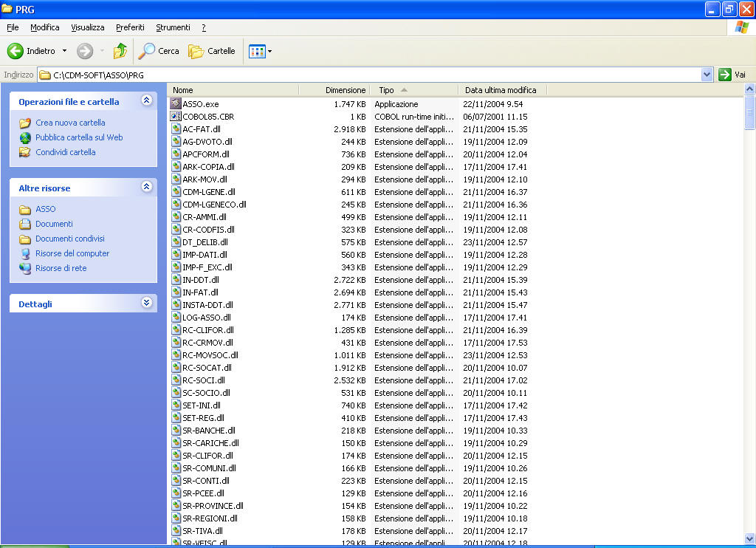Click the vertical scrollbar down arrow
756x548 pixels.
tap(749, 538)
